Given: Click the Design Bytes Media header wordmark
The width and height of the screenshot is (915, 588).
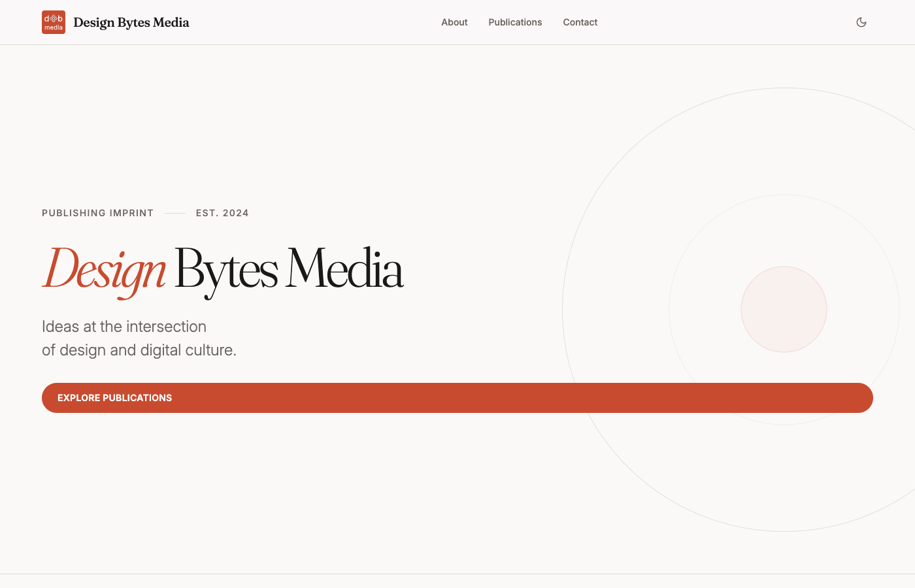Looking at the screenshot, I should [131, 22].
